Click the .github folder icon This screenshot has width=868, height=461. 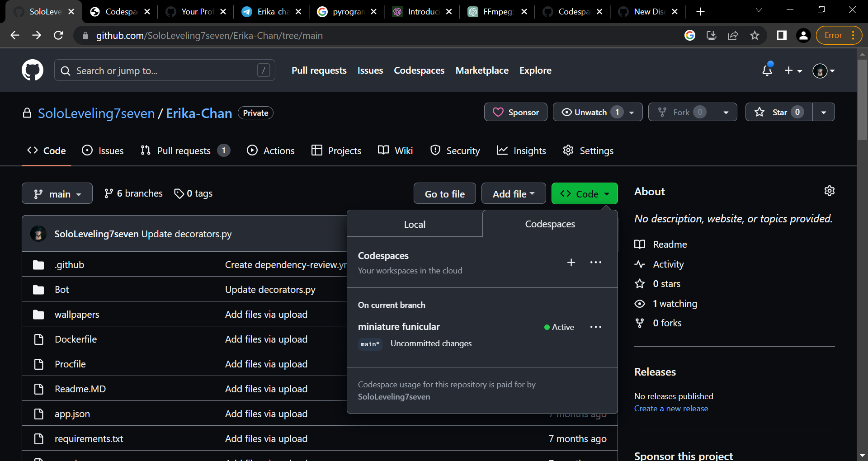[38, 265]
